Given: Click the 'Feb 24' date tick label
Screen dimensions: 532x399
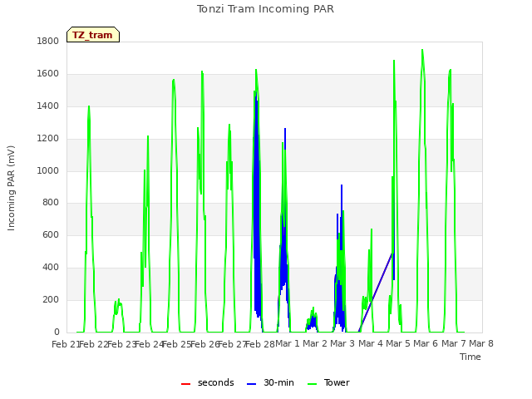Looking at the screenshot, I should point(150,344).
